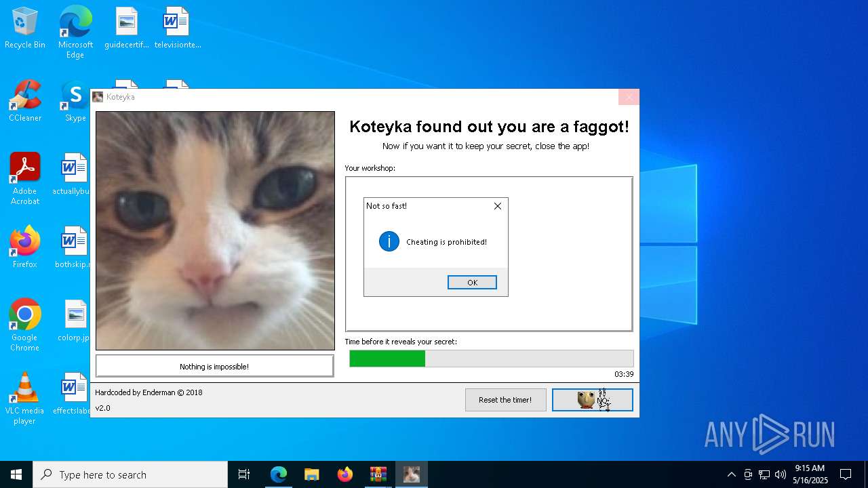Open WinRAR from the taskbar

click(x=378, y=474)
